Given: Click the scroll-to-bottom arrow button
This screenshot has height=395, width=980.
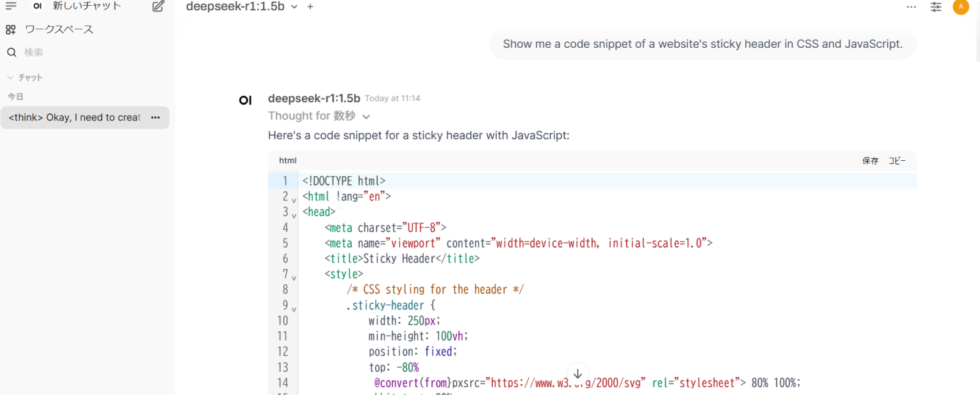Looking at the screenshot, I should [577, 373].
